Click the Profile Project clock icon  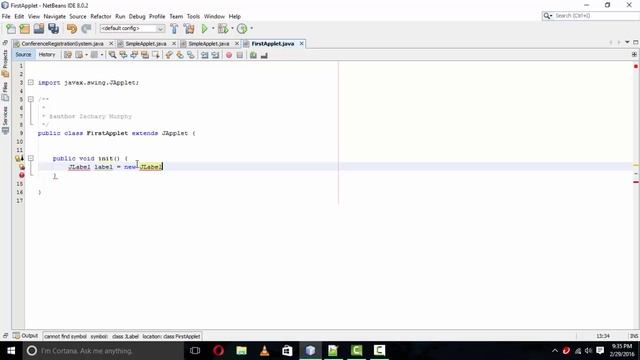(242, 29)
